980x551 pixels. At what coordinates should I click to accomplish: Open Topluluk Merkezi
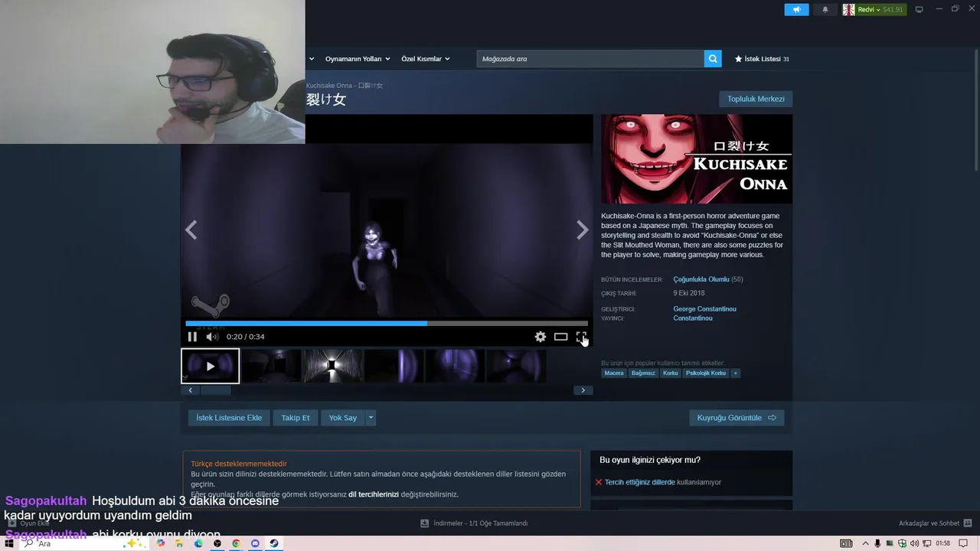coord(756,99)
